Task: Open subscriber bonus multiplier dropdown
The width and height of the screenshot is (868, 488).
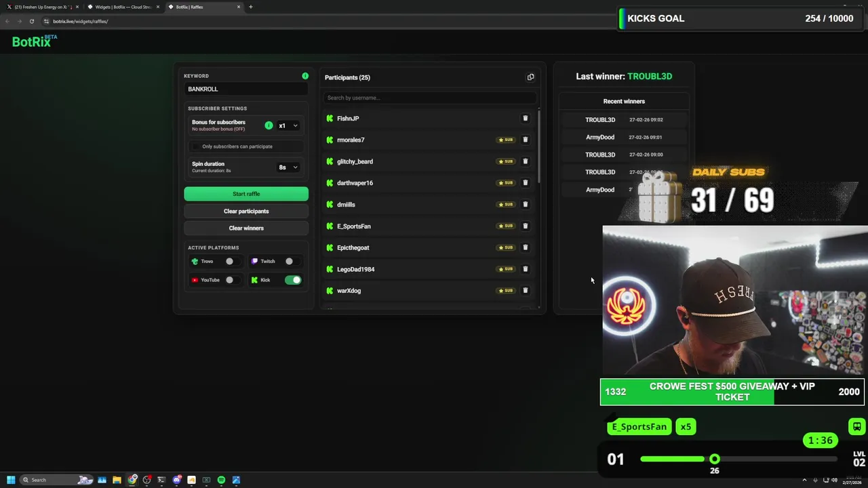Action: click(x=288, y=125)
